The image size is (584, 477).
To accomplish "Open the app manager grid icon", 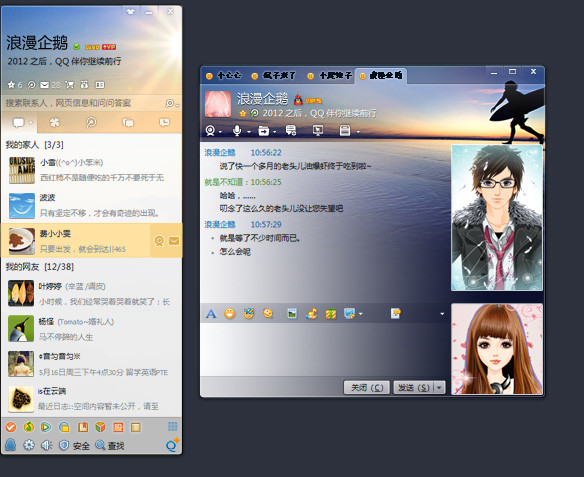I will 172,427.
